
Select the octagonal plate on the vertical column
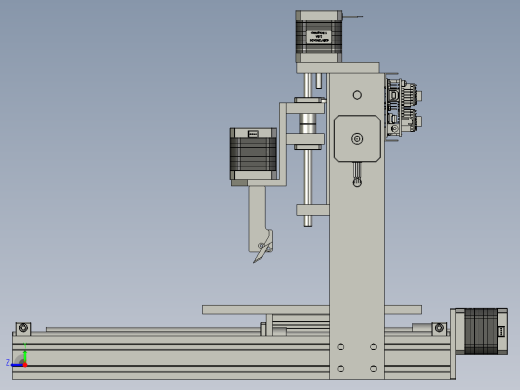pyautogui.click(x=357, y=139)
